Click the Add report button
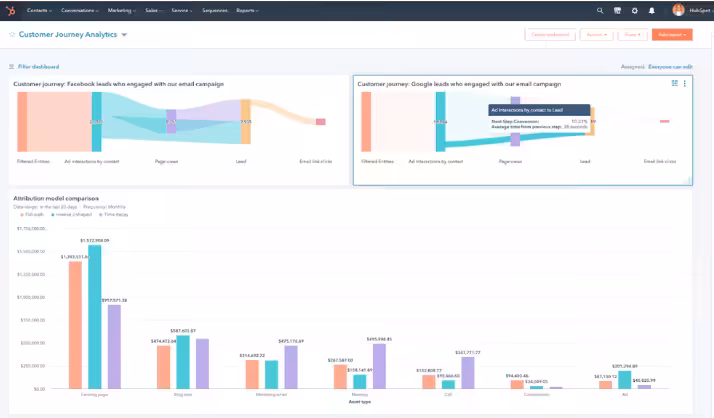The image size is (714, 418). point(671,34)
